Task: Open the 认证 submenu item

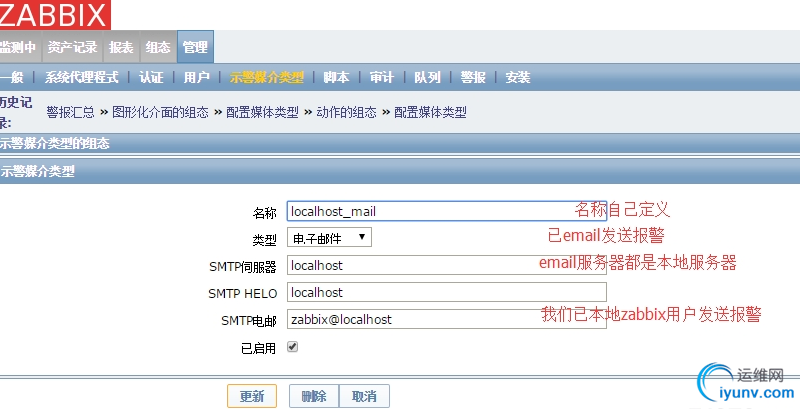Action: point(151,78)
